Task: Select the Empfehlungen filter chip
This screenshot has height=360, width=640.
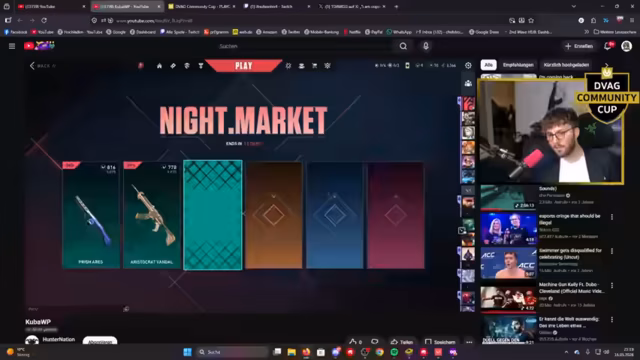Action: point(518,65)
